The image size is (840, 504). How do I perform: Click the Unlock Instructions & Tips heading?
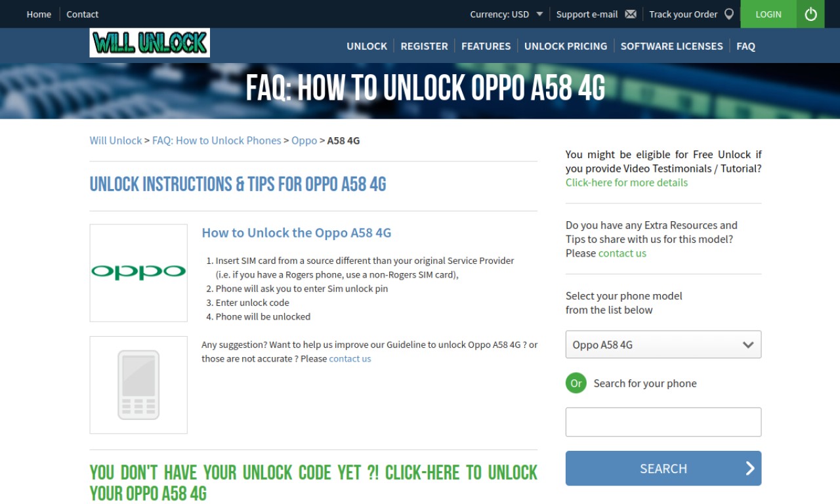(238, 184)
